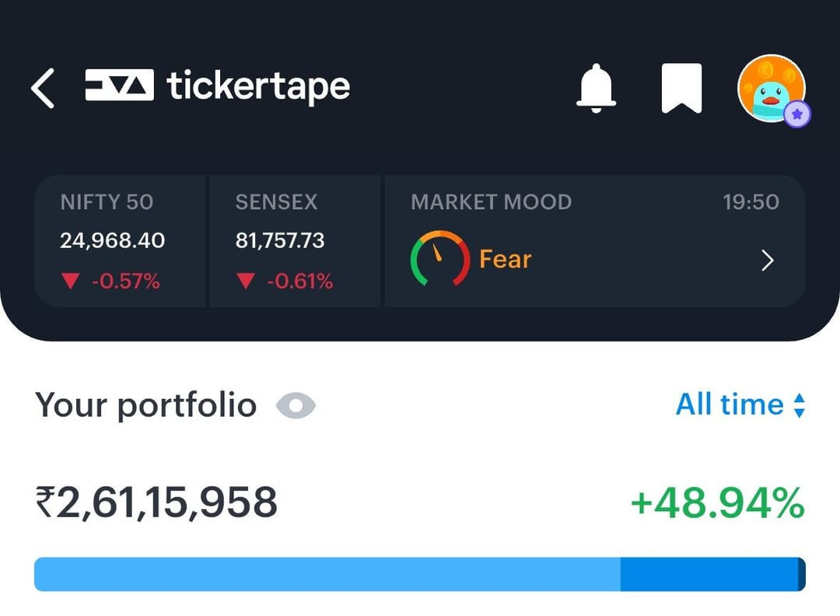Viewport: 840px width, 616px height.
Task: Tap the Fear mood label
Action: point(505,259)
